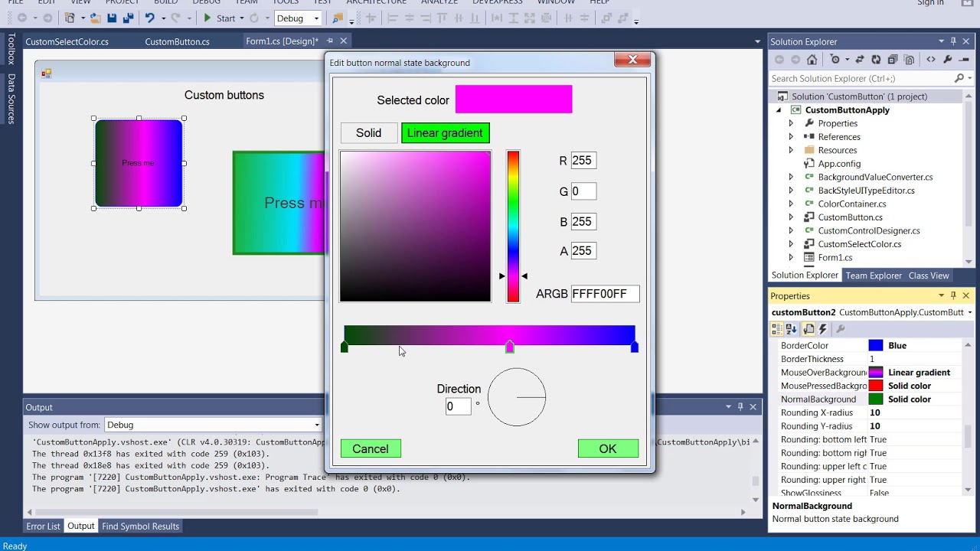This screenshot has height=551, width=980.
Task: Click the vertical hue rainbow bar
Action: tap(513, 227)
